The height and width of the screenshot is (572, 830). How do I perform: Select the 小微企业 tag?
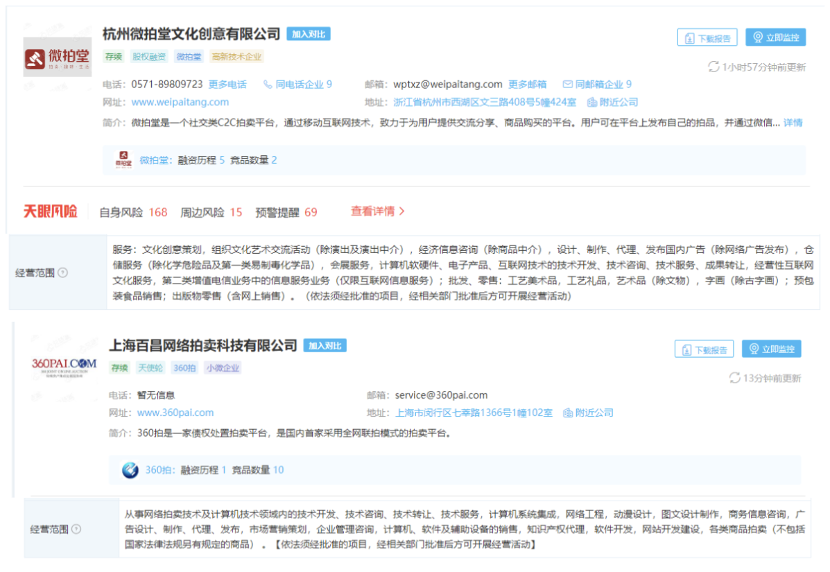point(223,368)
